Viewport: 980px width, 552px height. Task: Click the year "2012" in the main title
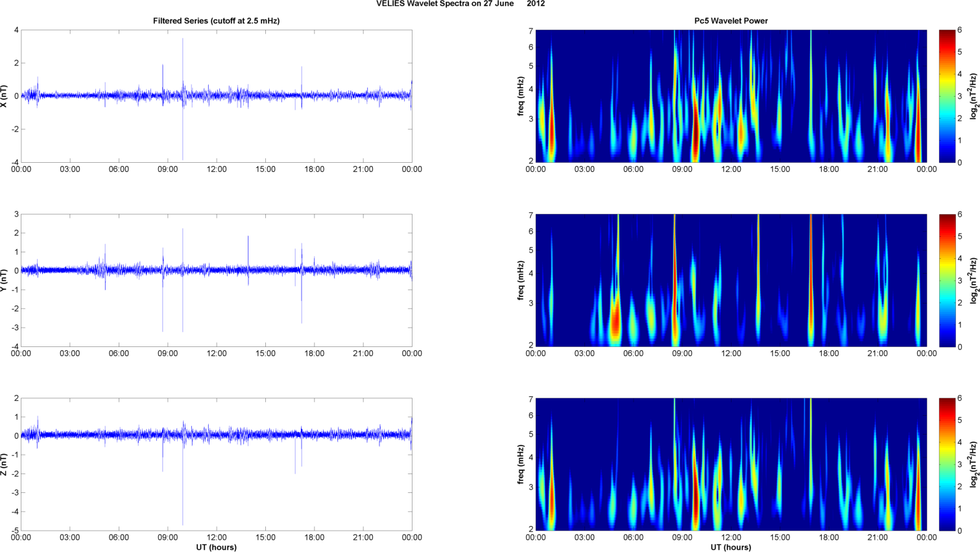point(536,4)
